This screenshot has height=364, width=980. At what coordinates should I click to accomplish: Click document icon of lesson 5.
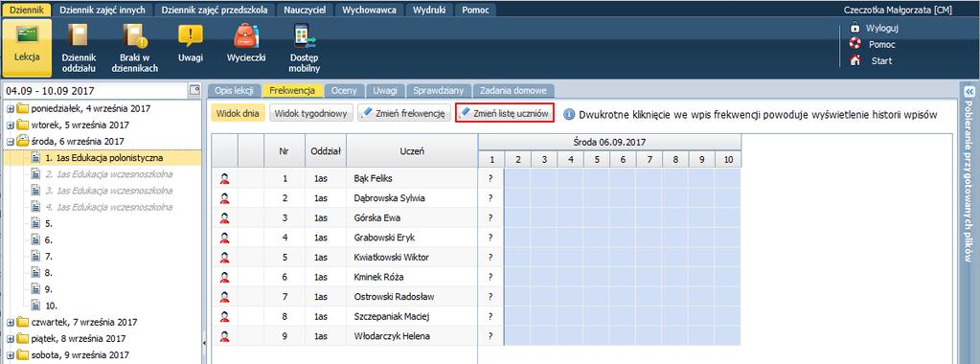point(36,223)
